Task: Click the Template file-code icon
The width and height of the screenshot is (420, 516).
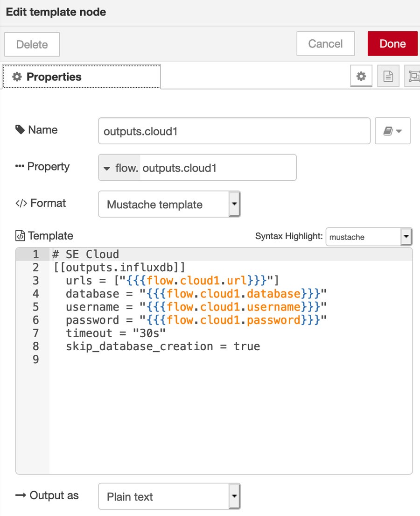Action: click(x=21, y=236)
